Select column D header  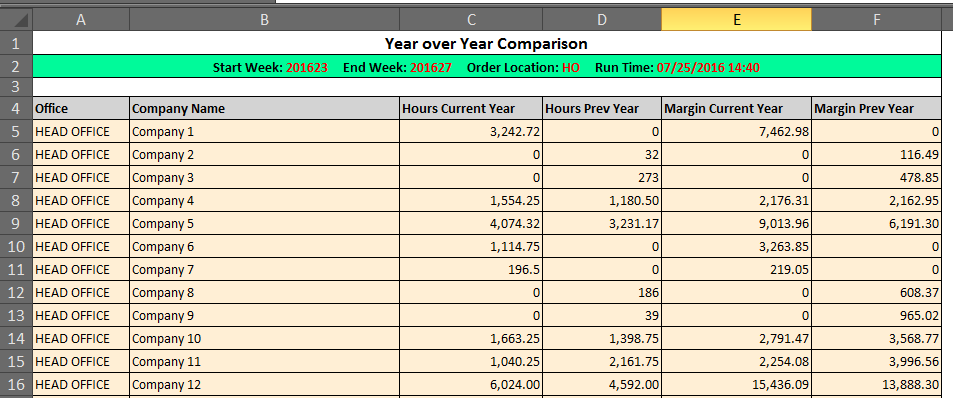602,19
